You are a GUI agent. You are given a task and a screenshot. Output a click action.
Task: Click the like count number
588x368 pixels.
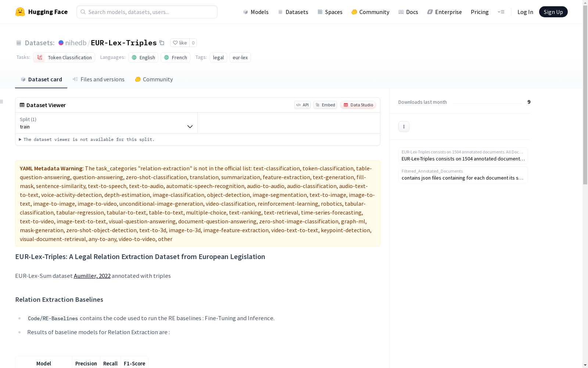(193, 43)
